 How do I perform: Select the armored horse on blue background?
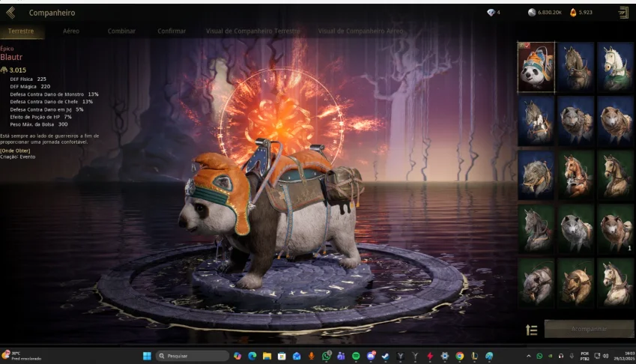536,121
